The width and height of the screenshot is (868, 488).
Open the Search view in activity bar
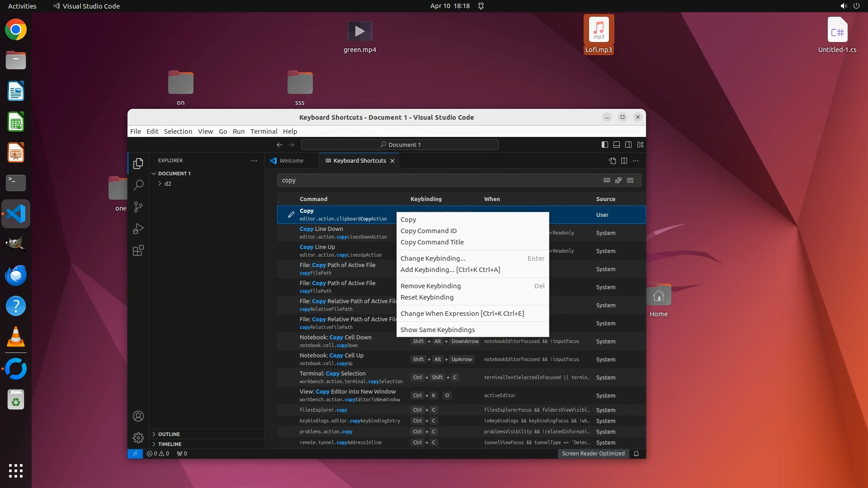pos(138,185)
